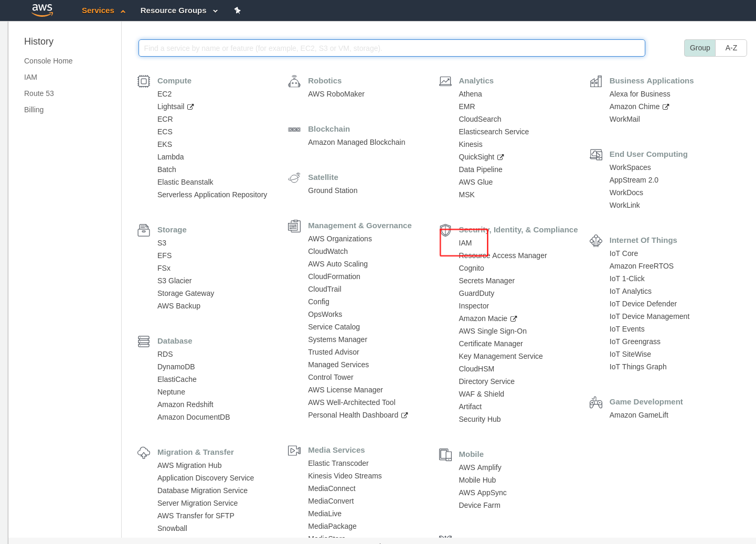
Task: Collapse the Services dropdown menu
Action: 103,10
